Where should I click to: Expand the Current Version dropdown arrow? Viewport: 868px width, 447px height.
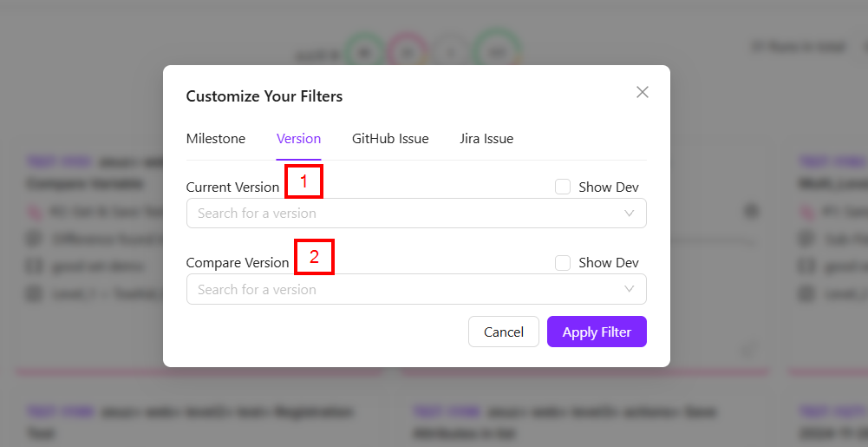click(630, 214)
